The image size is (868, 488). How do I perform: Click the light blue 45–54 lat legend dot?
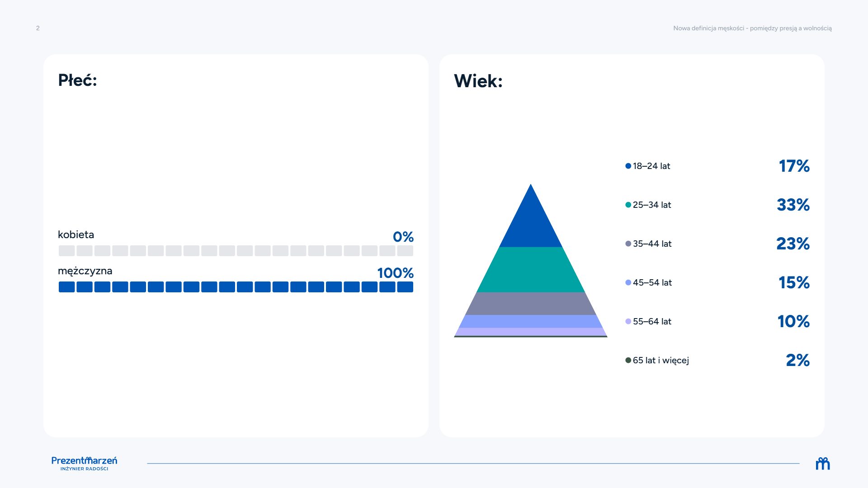point(628,282)
